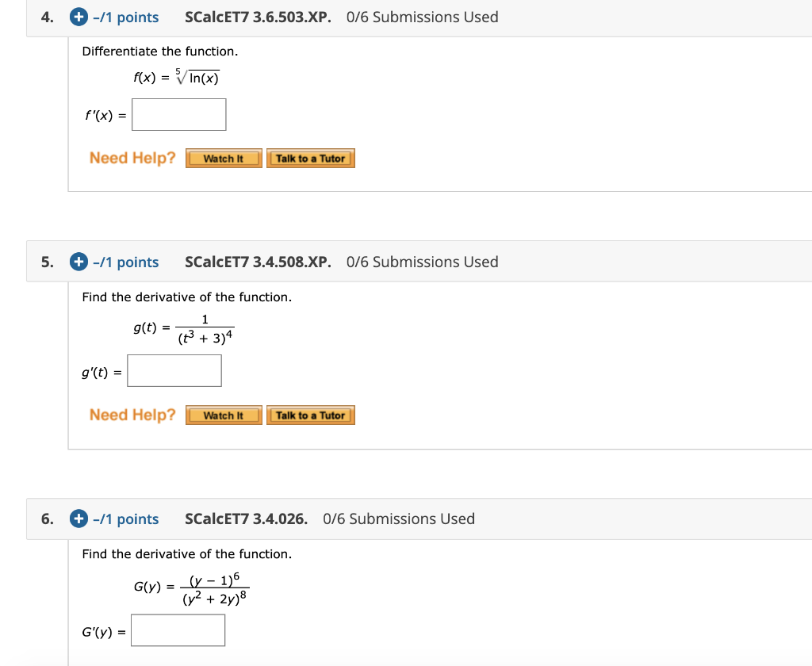Click the g'(t) answer input box
812x666 pixels.
pos(174,370)
